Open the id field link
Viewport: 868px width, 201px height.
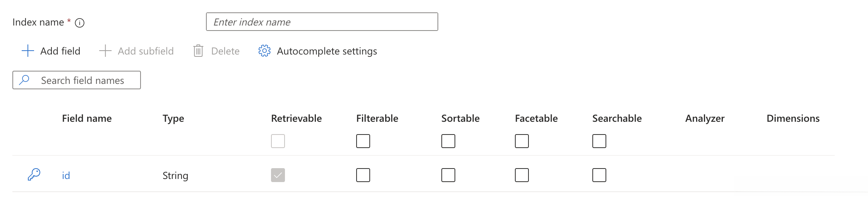pos(66,175)
